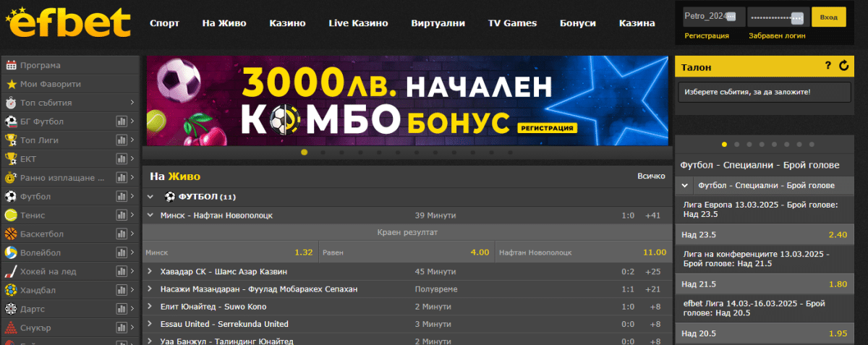
Task: Select Над 23.5 odds 2.40
Action: point(764,234)
